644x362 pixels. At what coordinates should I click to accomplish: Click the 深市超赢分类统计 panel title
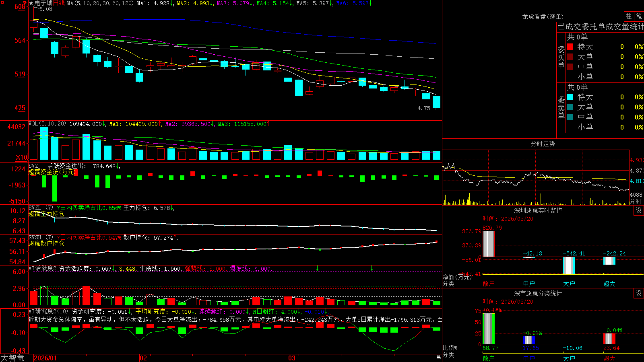coord(538,293)
